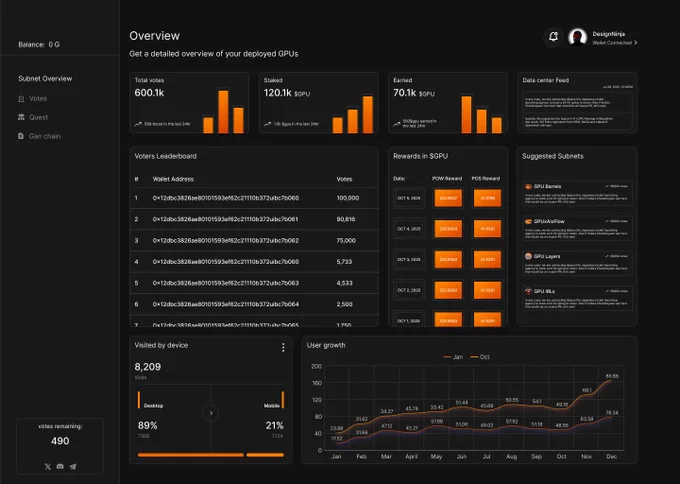The image size is (680, 484).
Task: Click the POS Reward button for OCT 2
Action: [487, 291]
